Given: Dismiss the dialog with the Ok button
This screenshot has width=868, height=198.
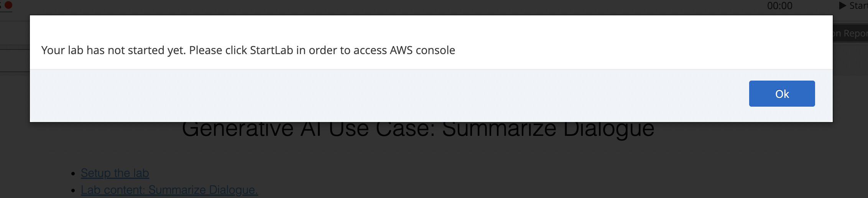Looking at the screenshot, I should tap(782, 94).
